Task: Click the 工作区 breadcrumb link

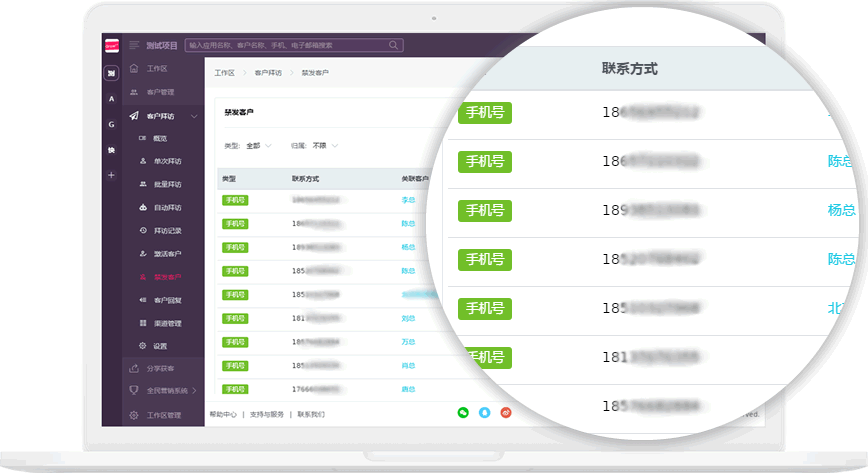Action: (224, 73)
